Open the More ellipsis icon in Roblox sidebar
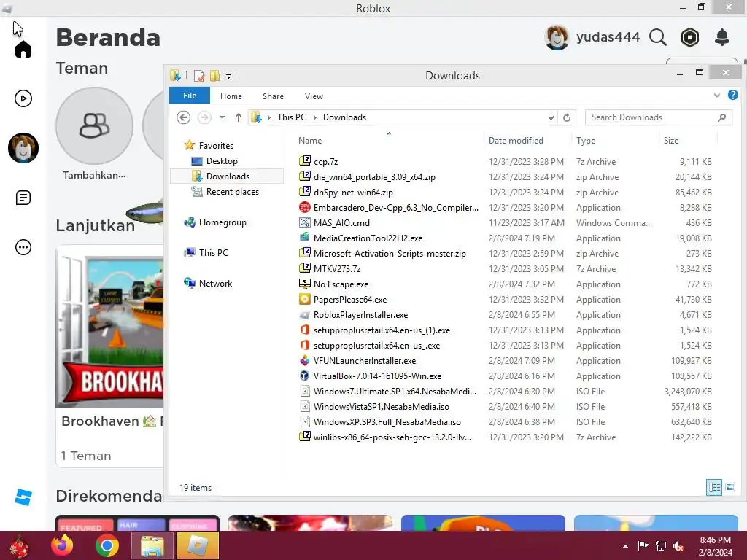The height and width of the screenshot is (560, 747). pos(23,247)
